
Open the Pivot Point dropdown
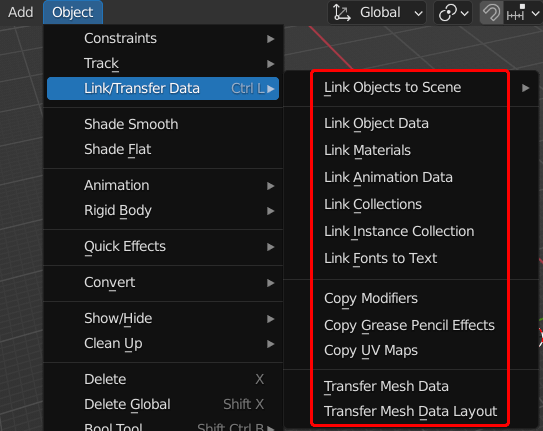453,13
